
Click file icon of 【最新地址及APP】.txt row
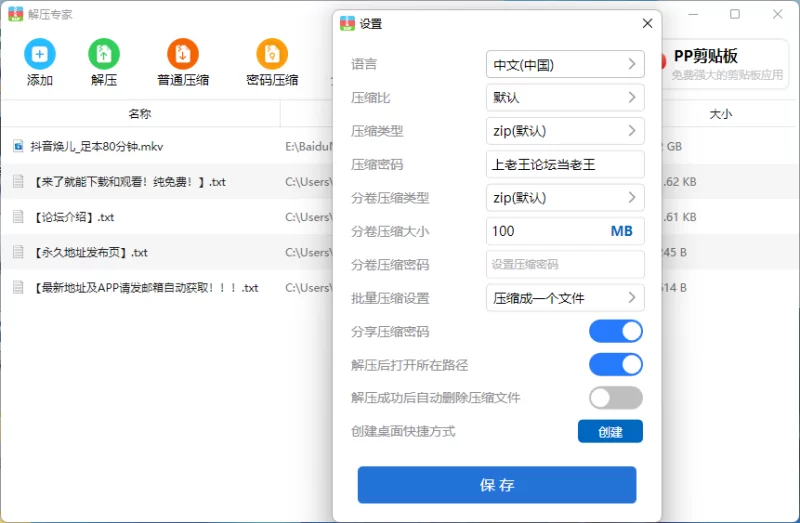coord(18,287)
